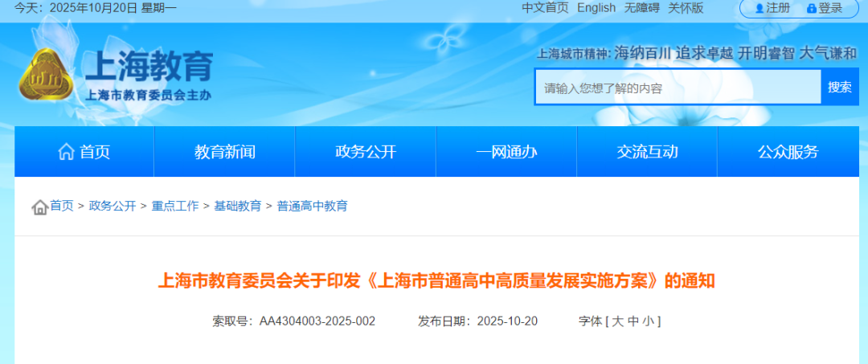Select the 政务公开 navigation menu

[366, 152]
